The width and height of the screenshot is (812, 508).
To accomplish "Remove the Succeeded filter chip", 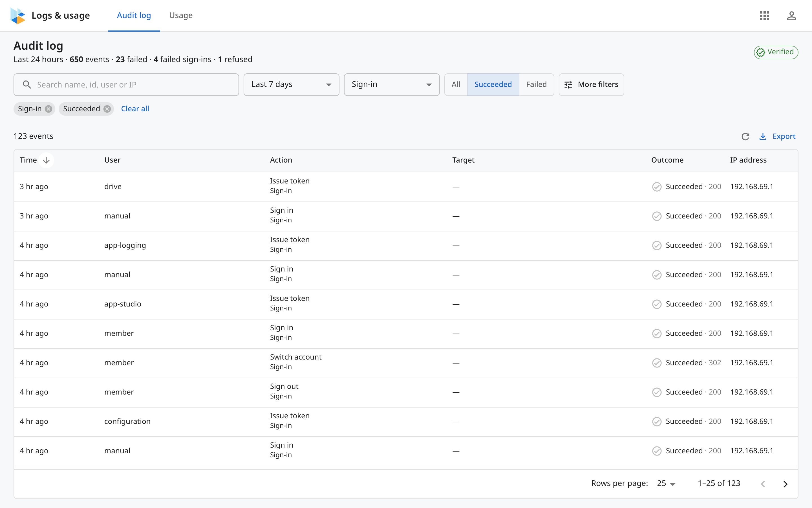I will click(107, 109).
